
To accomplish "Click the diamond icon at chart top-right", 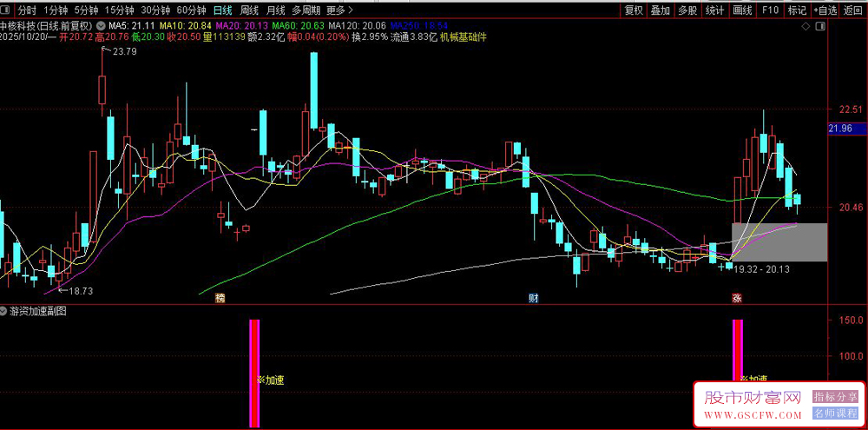I will point(806,27).
